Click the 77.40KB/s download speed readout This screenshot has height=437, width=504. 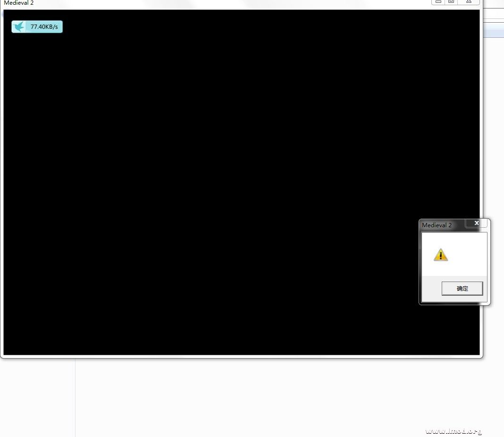coord(44,27)
